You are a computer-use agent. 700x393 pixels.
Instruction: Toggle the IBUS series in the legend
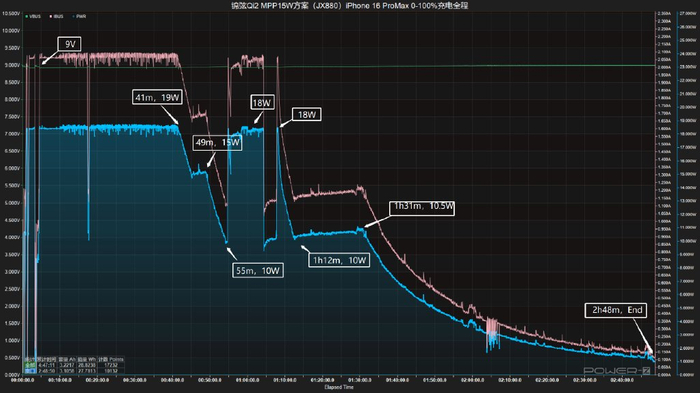[57, 17]
